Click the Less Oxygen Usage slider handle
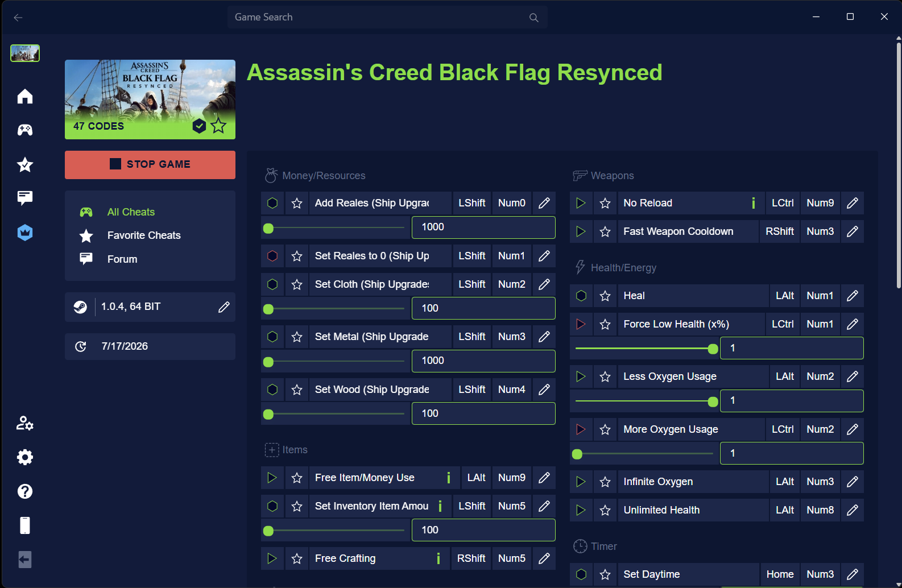 [x=713, y=402]
